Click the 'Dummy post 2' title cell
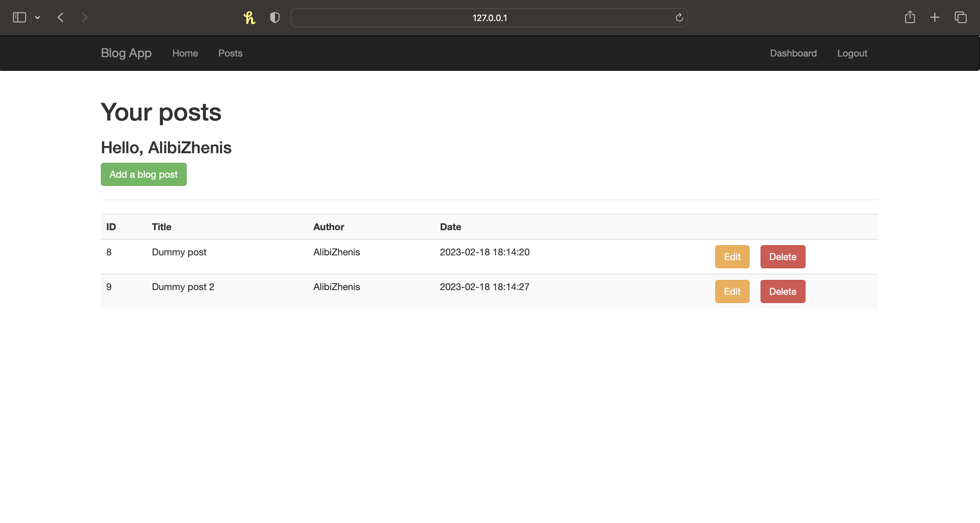The image size is (980, 523). pyautogui.click(x=183, y=287)
